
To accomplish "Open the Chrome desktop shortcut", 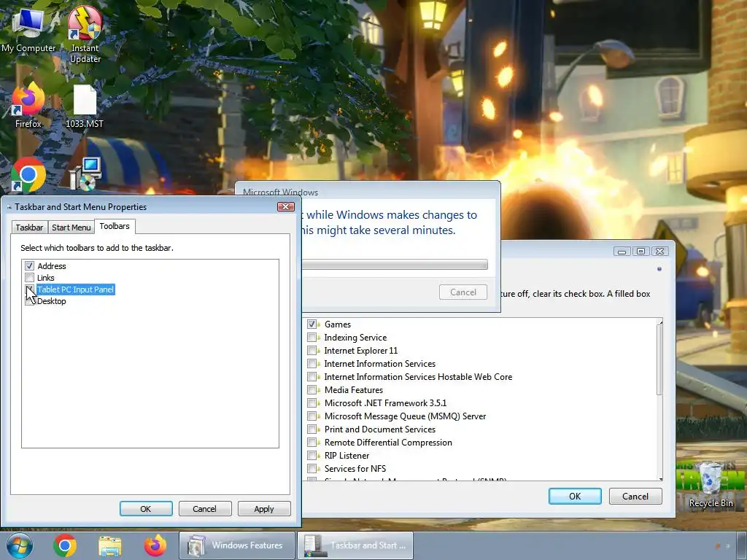I will [x=28, y=174].
